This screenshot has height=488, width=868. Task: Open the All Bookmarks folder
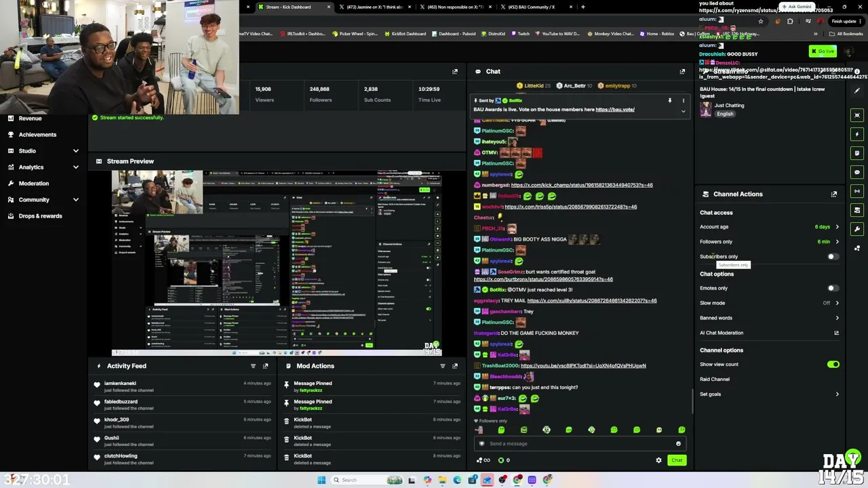click(x=847, y=34)
